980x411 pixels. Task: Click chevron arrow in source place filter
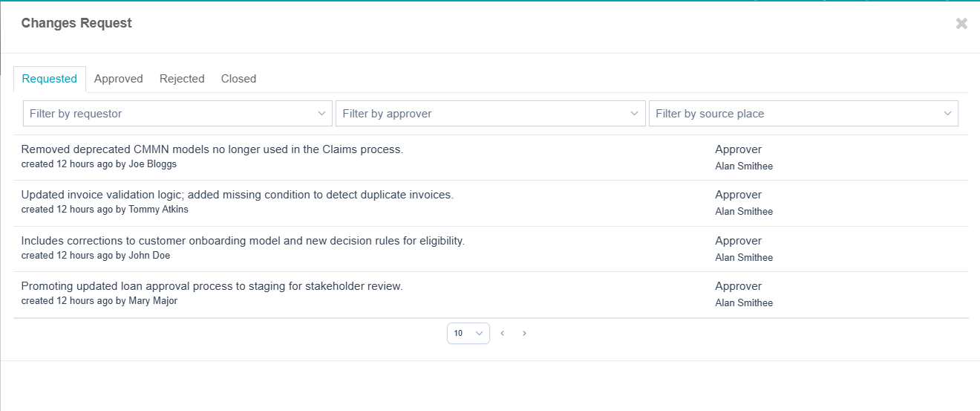947,114
